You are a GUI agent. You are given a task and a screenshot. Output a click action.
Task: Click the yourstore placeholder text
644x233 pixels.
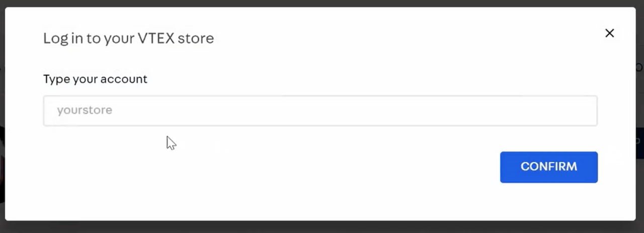(x=85, y=110)
